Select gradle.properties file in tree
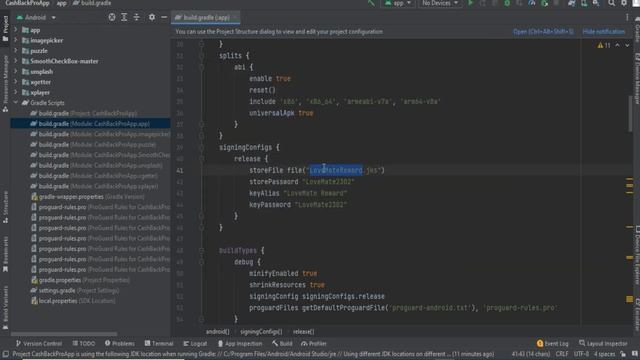This screenshot has width=640, height=360. 80,280
